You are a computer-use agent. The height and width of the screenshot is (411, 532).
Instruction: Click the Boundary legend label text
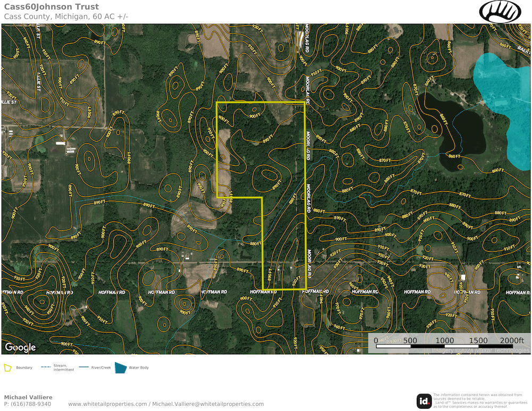[x=24, y=367]
